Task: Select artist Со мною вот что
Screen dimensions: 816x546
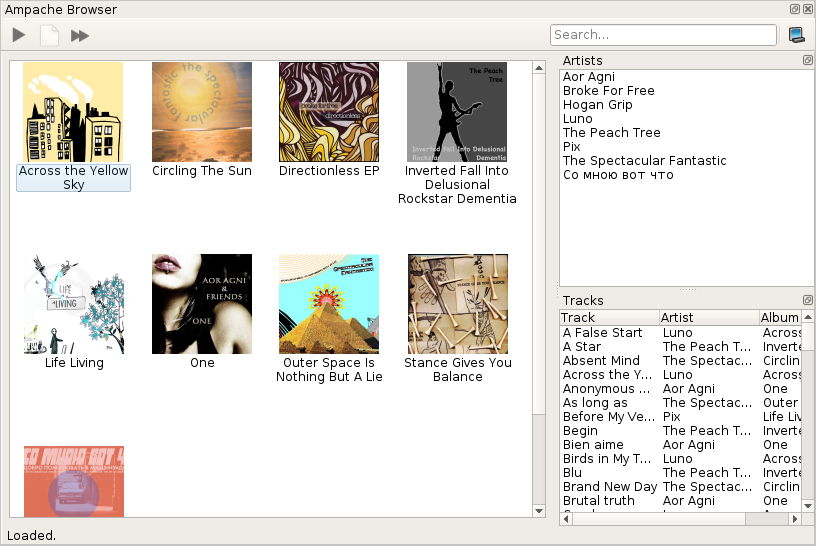Action: click(618, 175)
